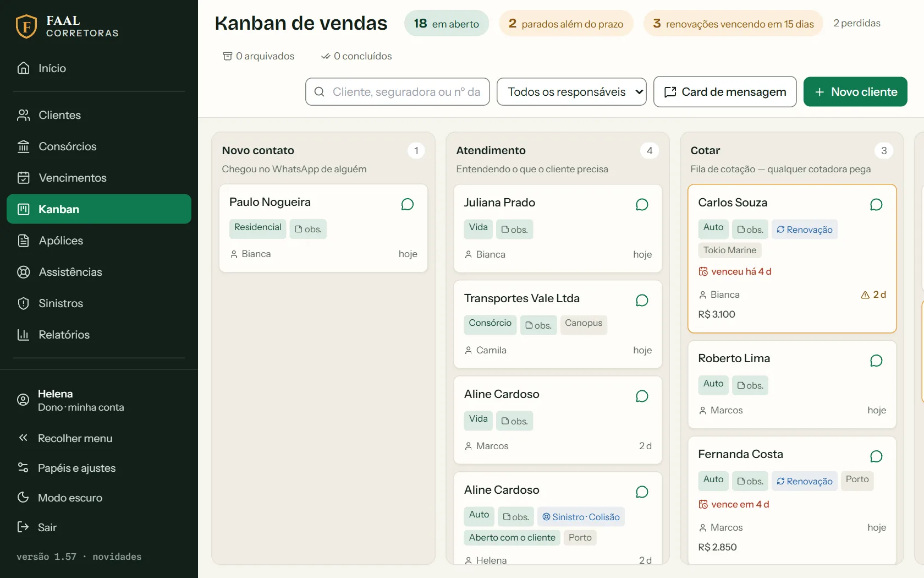The width and height of the screenshot is (924, 578).
Task: Click Sinistro · Colisão tag on Aline Cardoso
Action: click(581, 517)
